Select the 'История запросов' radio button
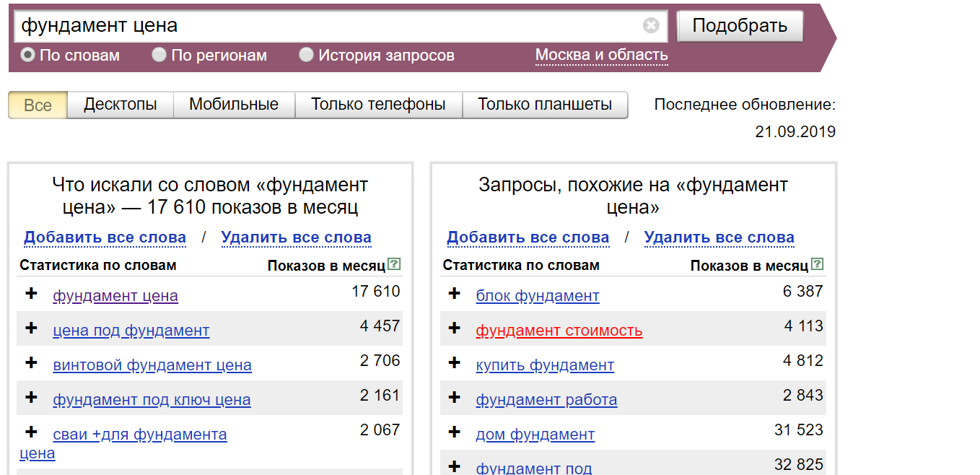This screenshot has height=475, width=980. tap(306, 55)
